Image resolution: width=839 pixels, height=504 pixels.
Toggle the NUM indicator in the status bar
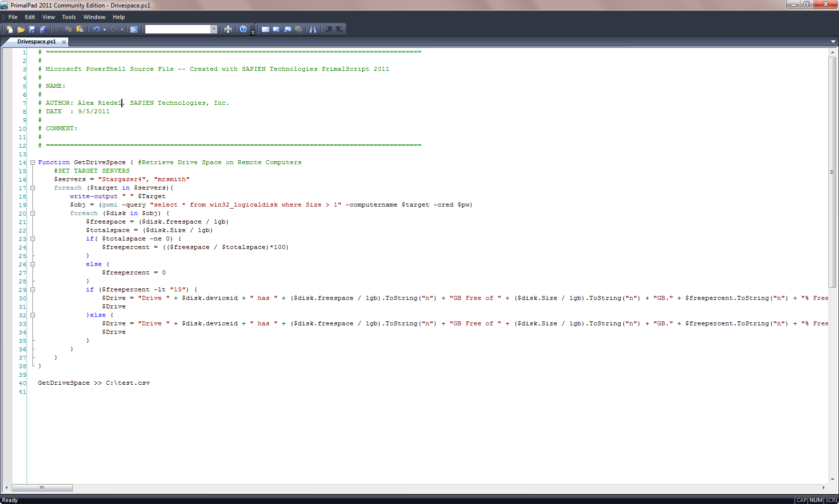(815, 500)
